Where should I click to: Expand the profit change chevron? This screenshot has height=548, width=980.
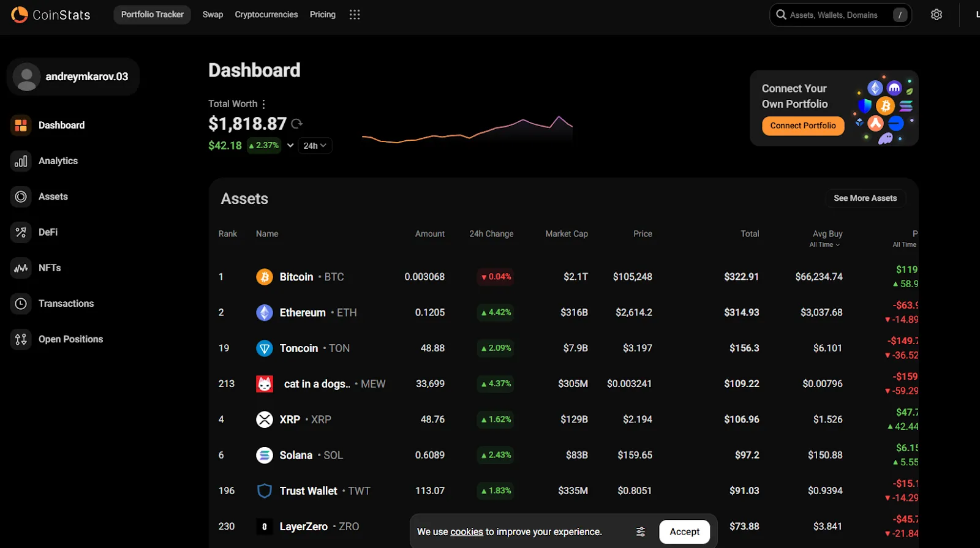[290, 145]
